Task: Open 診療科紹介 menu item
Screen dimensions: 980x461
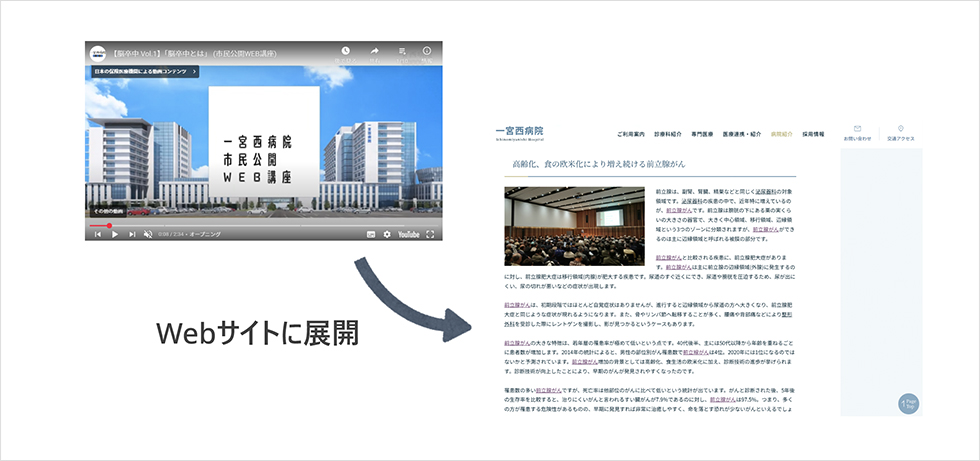Action: 668,133
